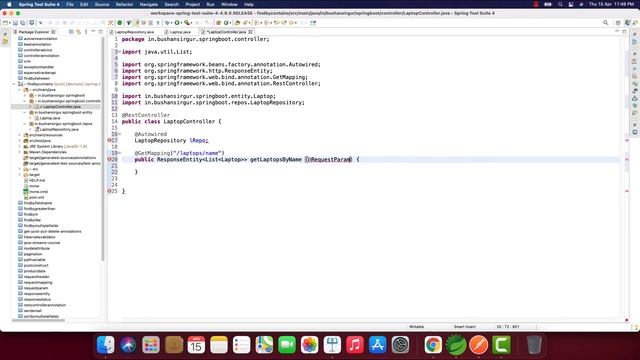Open Camtasia from the dock
640x360 pixels.
click(x=502, y=345)
